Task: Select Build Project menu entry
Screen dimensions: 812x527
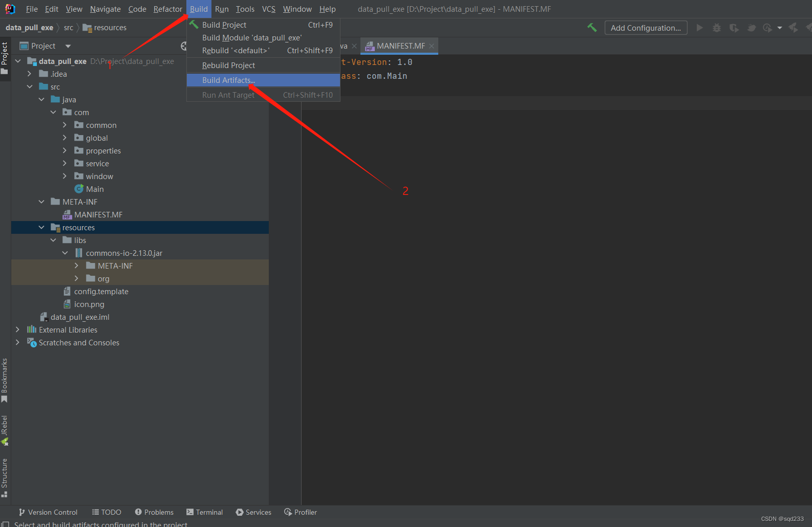Action: pyautogui.click(x=263, y=25)
